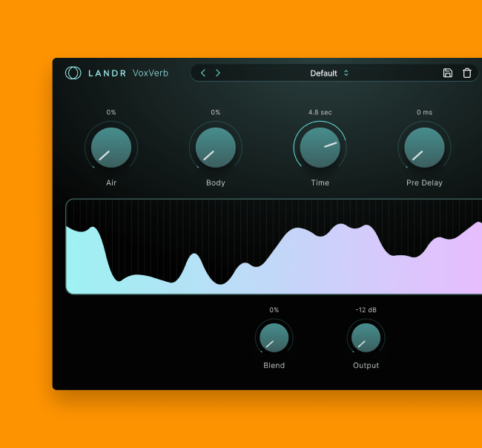
Task: Click the Output label
Action: coord(366,365)
